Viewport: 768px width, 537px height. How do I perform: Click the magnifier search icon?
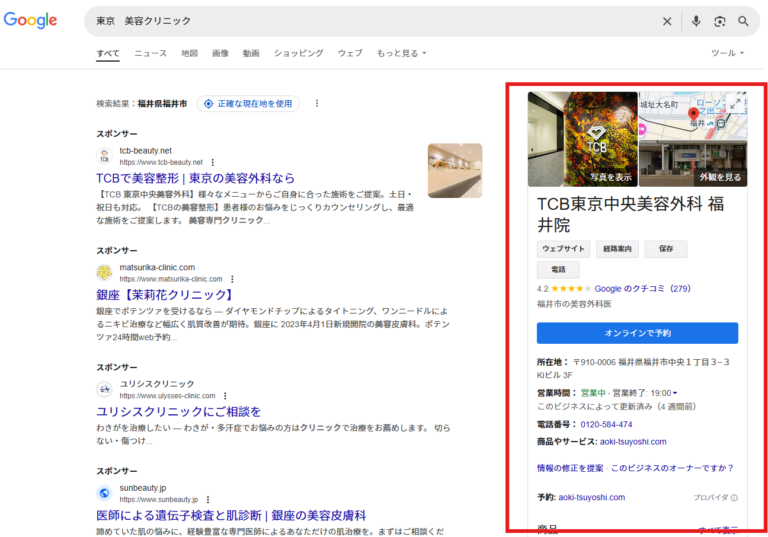[744, 21]
